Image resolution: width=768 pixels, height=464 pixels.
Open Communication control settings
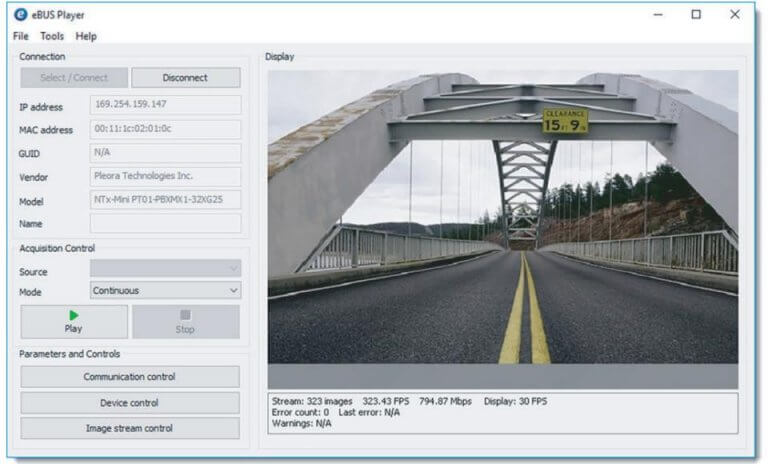pyautogui.click(x=130, y=377)
